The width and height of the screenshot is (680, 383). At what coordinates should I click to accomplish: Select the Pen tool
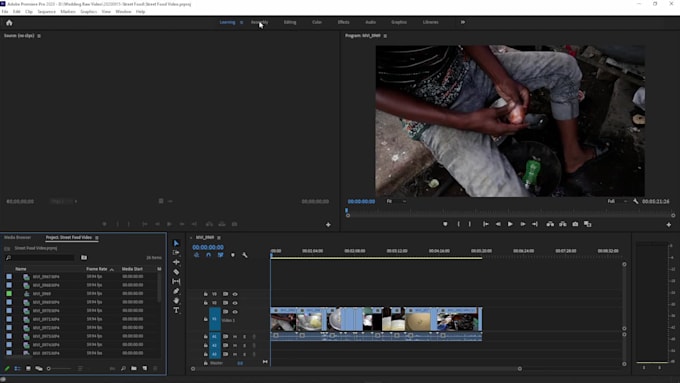pyautogui.click(x=176, y=291)
